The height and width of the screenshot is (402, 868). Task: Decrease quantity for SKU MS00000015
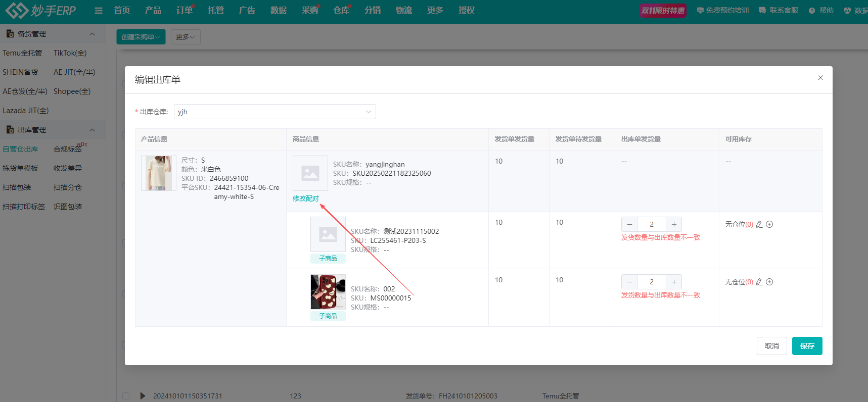coord(629,282)
